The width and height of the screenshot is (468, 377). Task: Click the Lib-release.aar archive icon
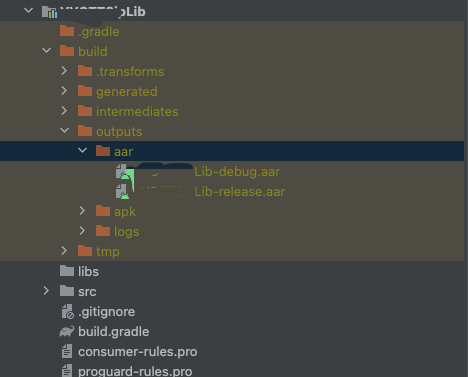pyautogui.click(x=122, y=191)
